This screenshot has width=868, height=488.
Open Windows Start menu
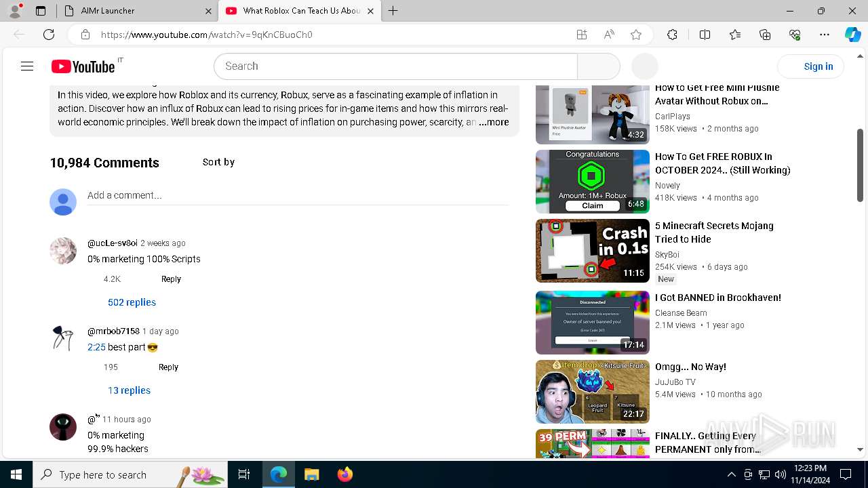tap(16, 474)
